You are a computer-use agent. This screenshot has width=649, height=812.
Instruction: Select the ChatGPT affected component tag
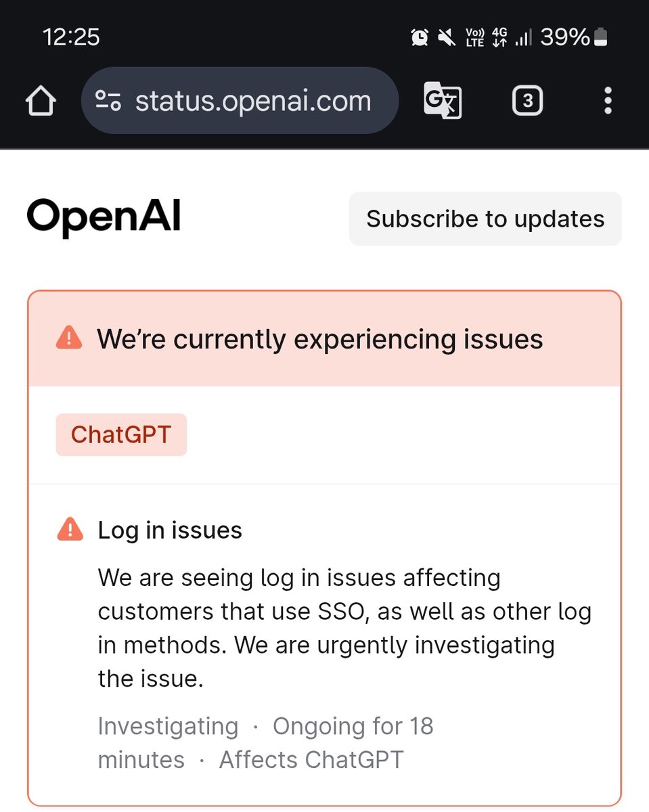[x=120, y=434]
